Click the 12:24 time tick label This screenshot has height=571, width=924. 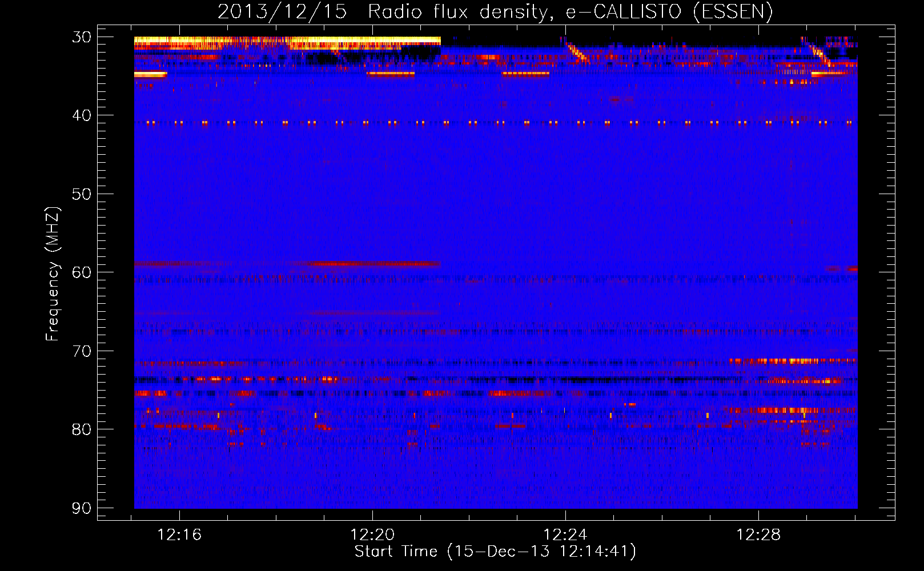(x=565, y=535)
